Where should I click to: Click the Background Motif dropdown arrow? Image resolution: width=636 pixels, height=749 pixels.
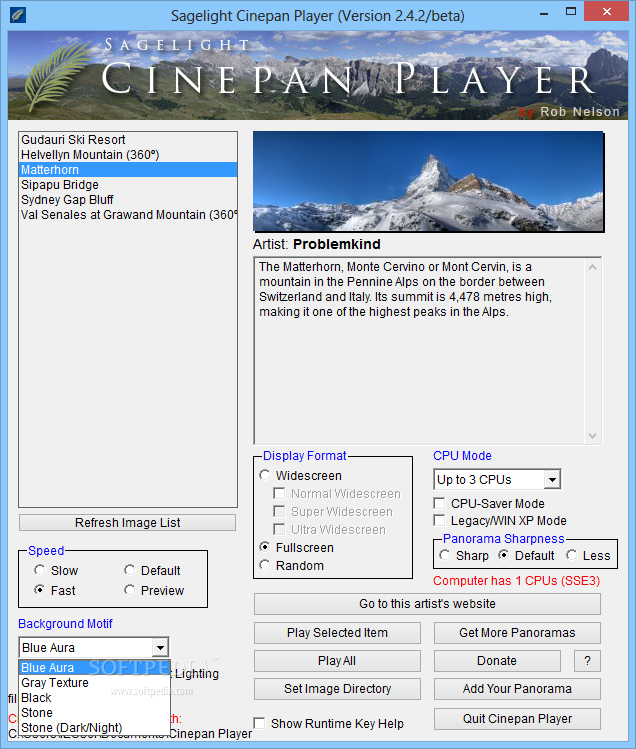pyautogui.click(x=161, y=648)
